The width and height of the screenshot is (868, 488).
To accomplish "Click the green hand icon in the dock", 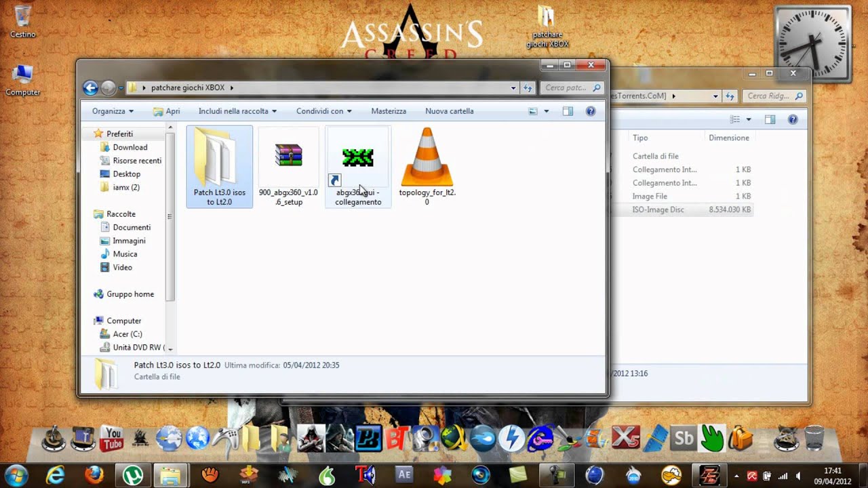I will click(712, 439).
